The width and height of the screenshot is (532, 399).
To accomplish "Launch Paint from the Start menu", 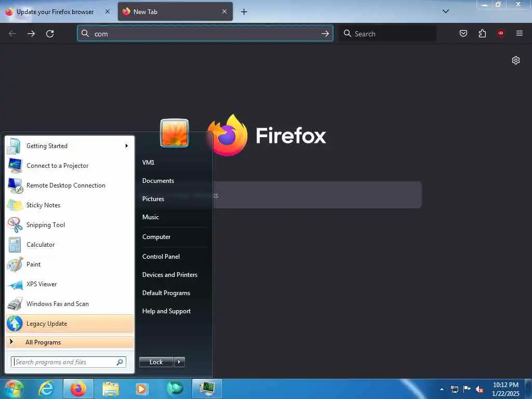I will point(70,264).
